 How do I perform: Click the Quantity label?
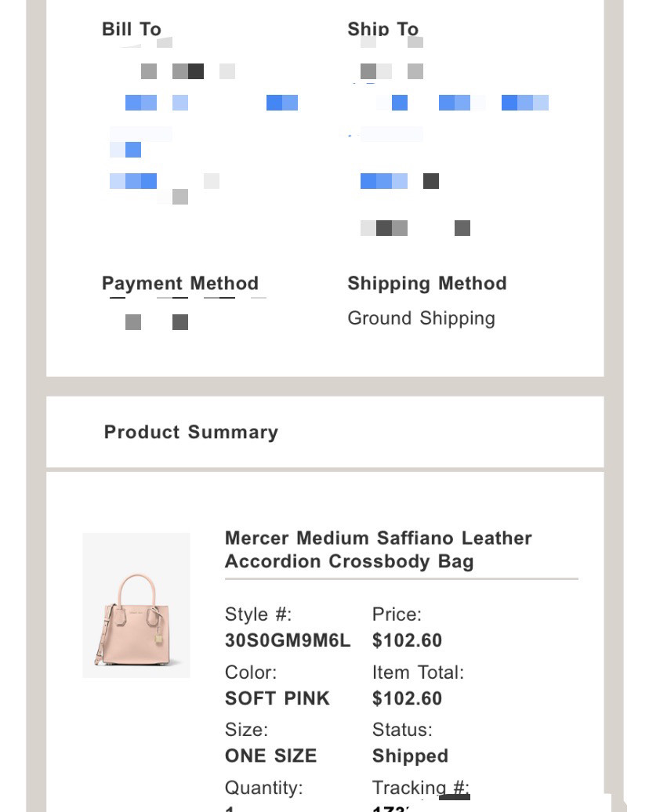(263, 787)
